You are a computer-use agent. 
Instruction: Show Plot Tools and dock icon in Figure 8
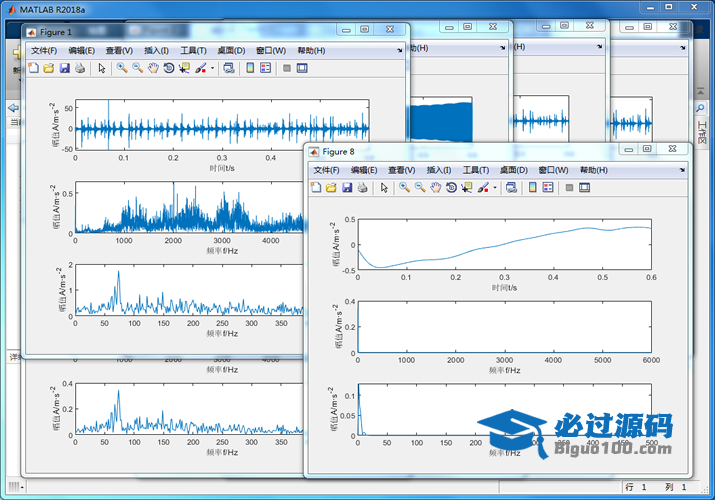585,188
